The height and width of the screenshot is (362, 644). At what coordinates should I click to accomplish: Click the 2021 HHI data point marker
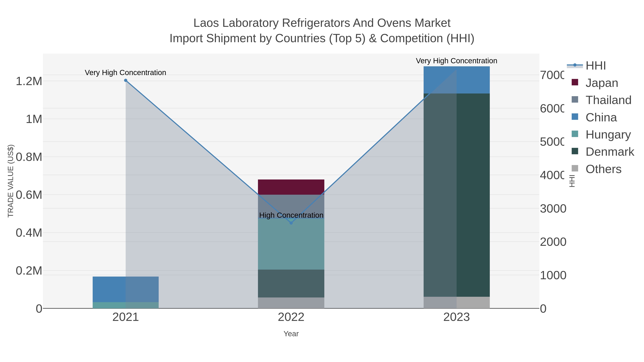[x=126, y=80]
